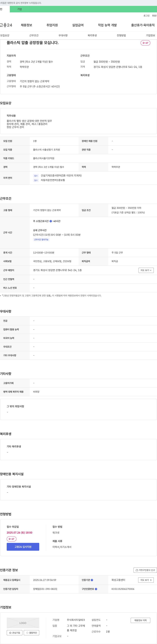Open the 채용정보 menu
The width and height of the screenshot is (157, 644).
pos(26,25)
